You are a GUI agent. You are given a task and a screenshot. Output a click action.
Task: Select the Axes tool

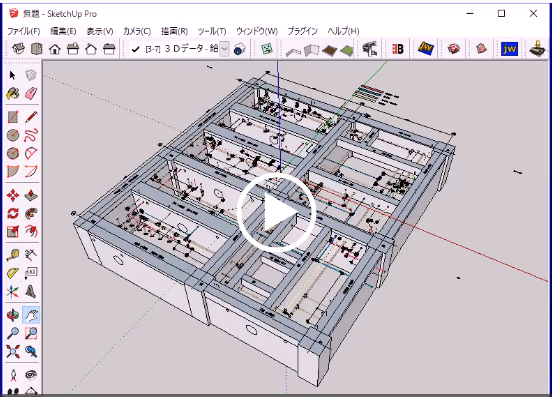[13, 291]
